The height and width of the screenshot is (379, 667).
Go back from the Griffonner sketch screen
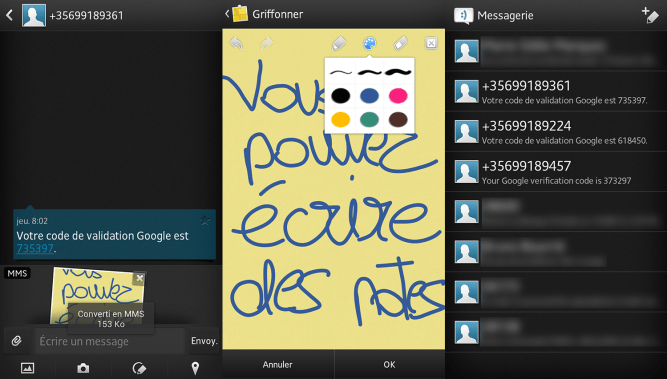[x=227, y=14]
